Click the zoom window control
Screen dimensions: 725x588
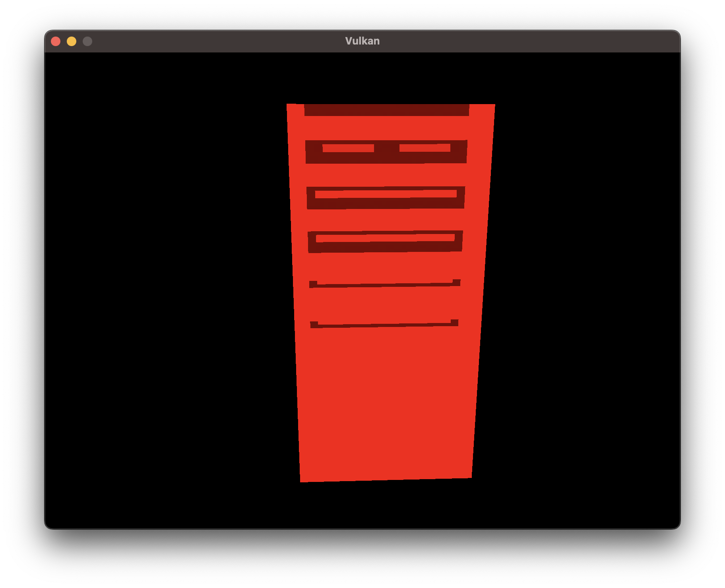click(87, 41)
